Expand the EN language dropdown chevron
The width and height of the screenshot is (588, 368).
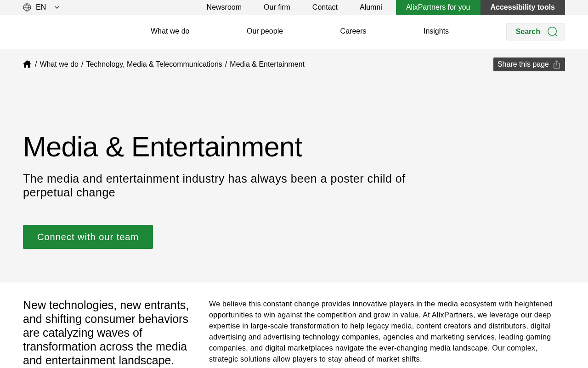pyautogui.click(x=57, y=7)
